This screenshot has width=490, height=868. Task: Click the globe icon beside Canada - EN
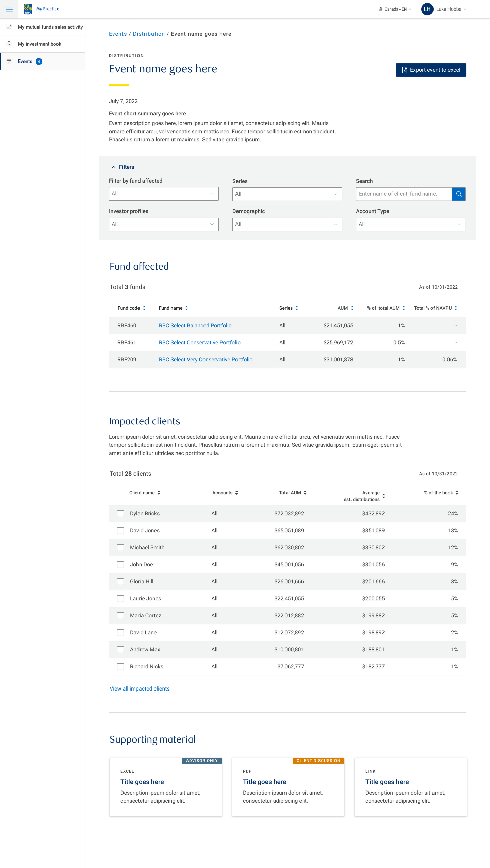click(x=381, y=9)
